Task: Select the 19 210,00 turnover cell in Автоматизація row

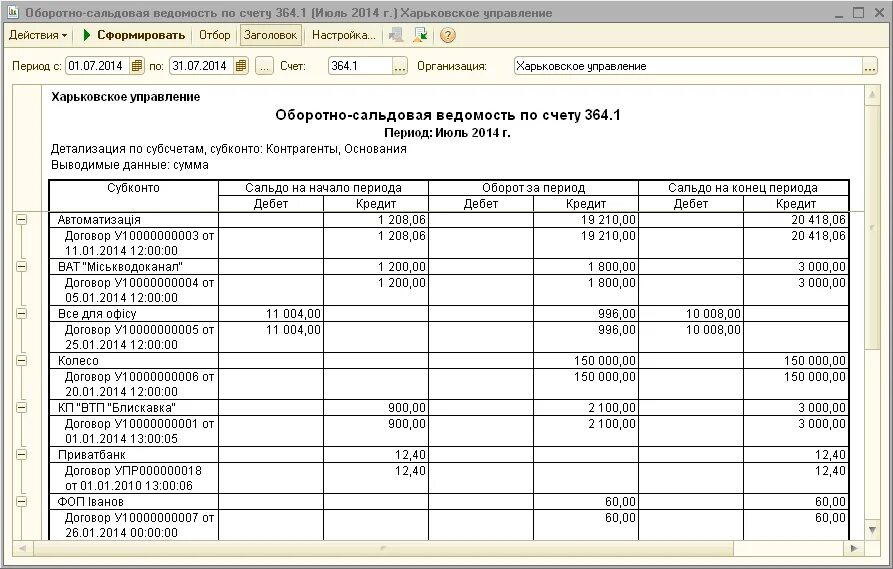Action: pos(586,220)
